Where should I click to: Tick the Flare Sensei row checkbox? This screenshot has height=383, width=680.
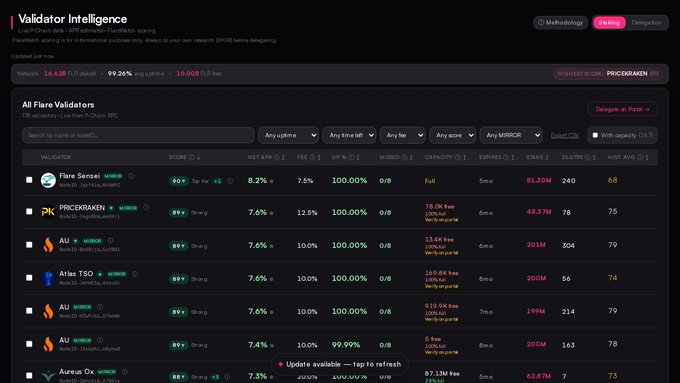tap(29, 180)
